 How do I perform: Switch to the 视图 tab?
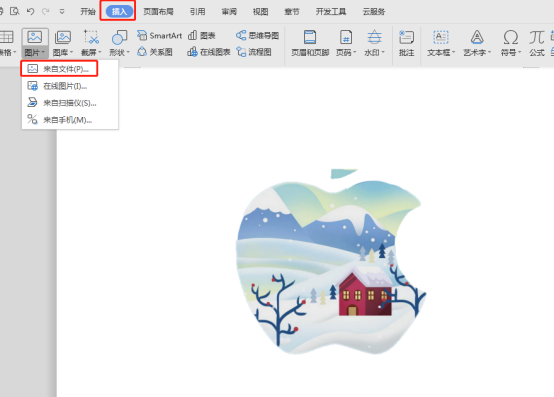click(260, 11)
